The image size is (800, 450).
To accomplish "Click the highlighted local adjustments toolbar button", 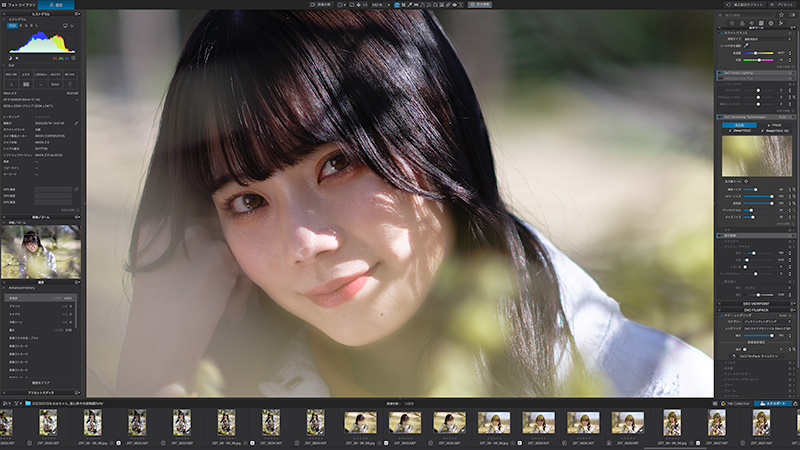I will (480, 5).
